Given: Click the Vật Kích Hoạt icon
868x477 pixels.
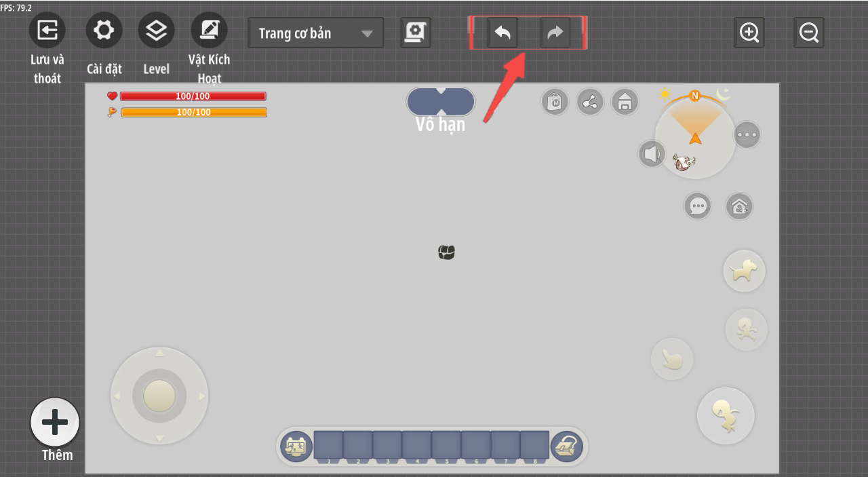Looking at the screenshot, I should (x=209, y=31).
